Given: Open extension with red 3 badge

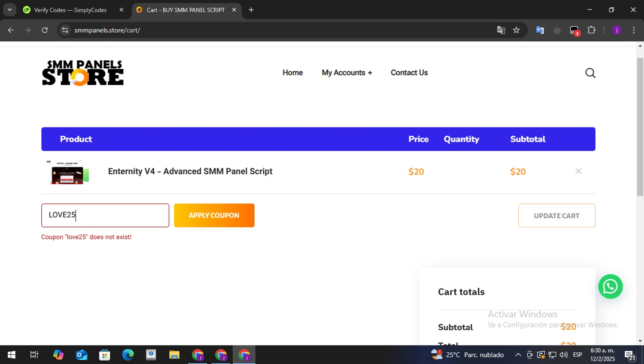Looking at the screenshot, I should point(574,31).
